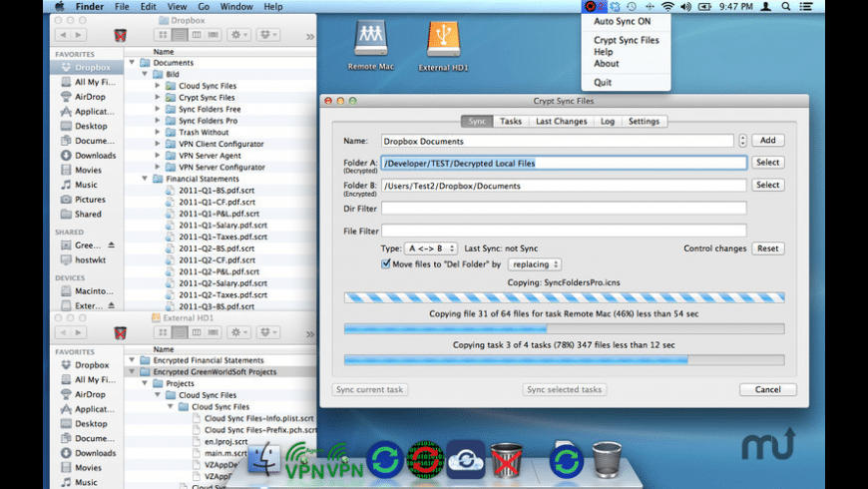Image resolution: width=868 pixels, height=489 pixels.
Task: Launch the Cloud Sync Files Dock icon
Action: 466,459
